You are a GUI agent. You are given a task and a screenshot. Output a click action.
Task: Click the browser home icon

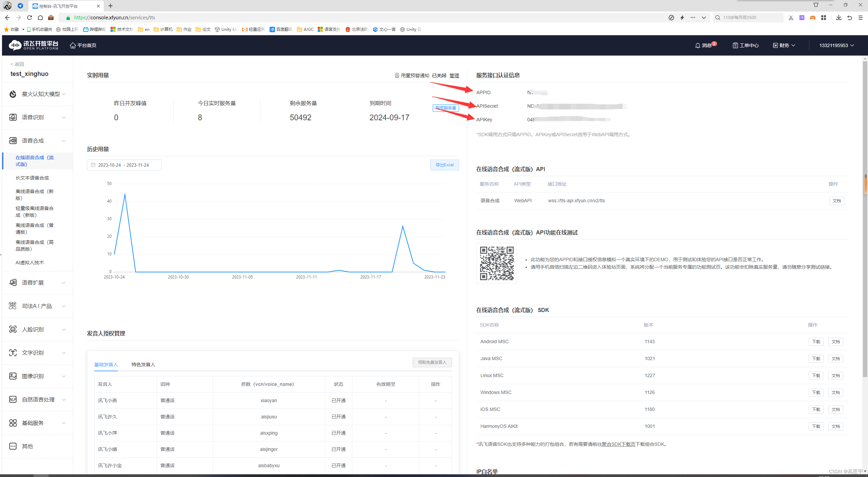[40, 18]
